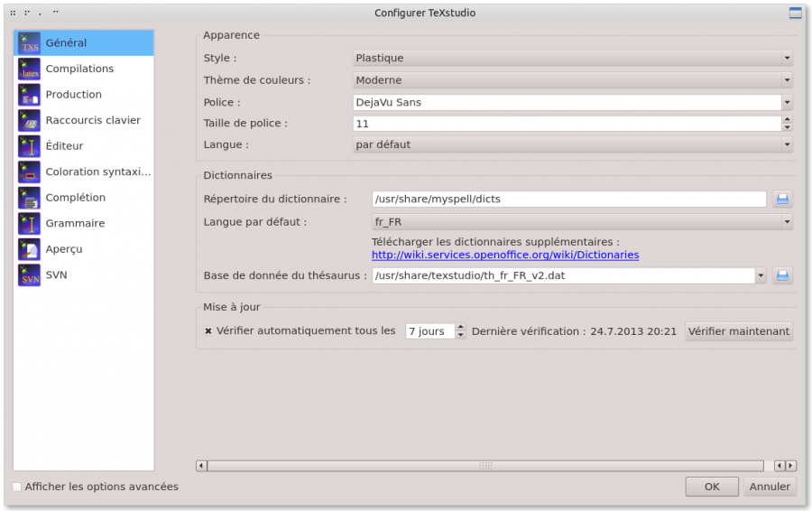The height and width of the screenshot is (511, 812).
Task: Click the TXS icon beside Général
Action: point(29,43)
